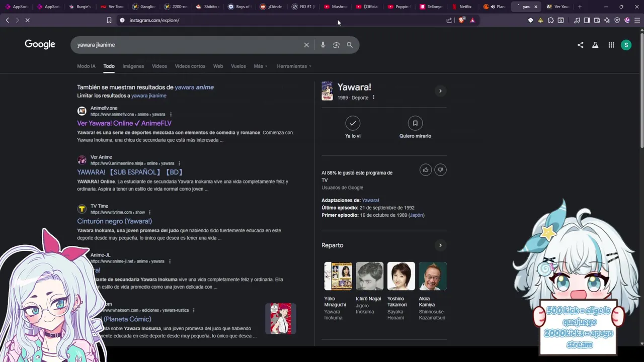Open Brave VPN shield icon
The width and height of the screenshot is (644, 362).
coord(617,20)
